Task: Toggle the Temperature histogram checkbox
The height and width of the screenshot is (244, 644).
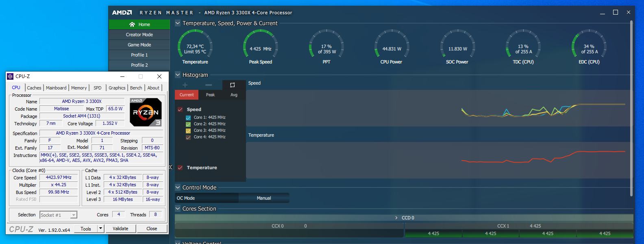Action: 180,168
